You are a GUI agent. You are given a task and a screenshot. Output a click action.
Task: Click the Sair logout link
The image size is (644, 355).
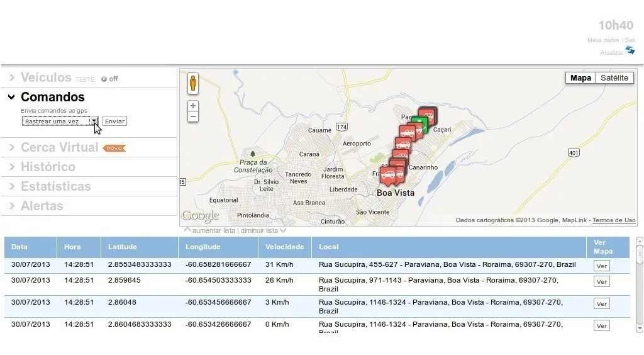[630, 40]
